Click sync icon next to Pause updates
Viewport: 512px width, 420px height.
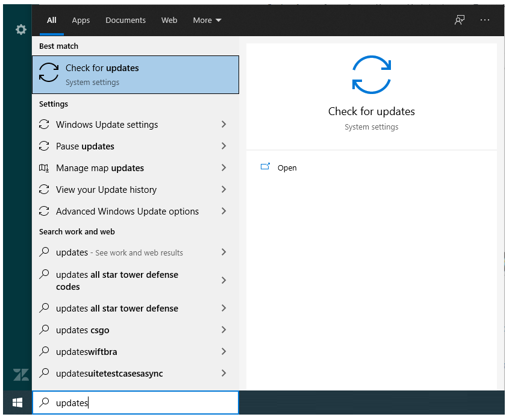pos(44,146)
